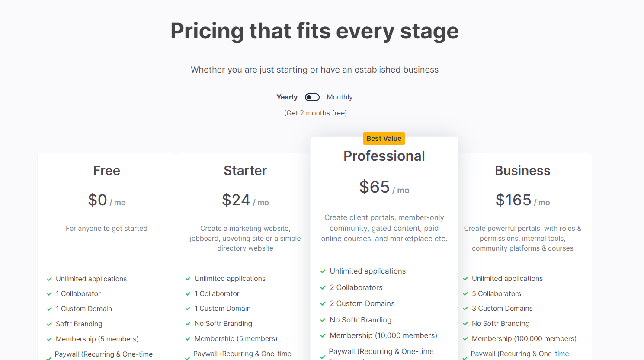Screen dimensions: 644x360
Task: Click the $165 / mo Business price
Action: [522, 201]
